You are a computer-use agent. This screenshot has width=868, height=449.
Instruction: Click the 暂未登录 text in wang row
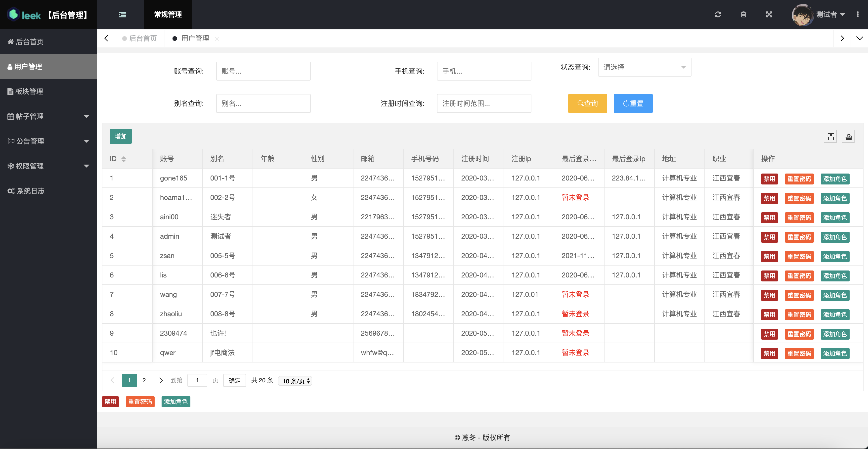click(575, 295)
